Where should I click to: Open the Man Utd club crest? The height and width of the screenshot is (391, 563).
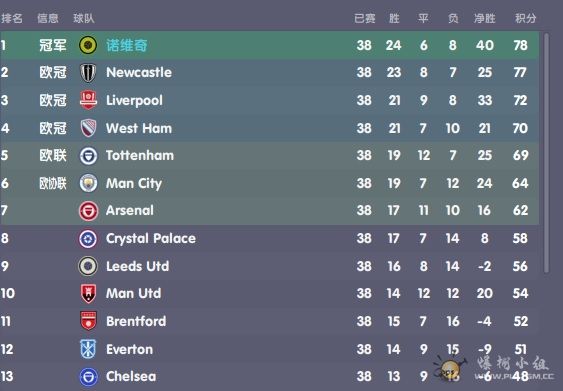88,294
